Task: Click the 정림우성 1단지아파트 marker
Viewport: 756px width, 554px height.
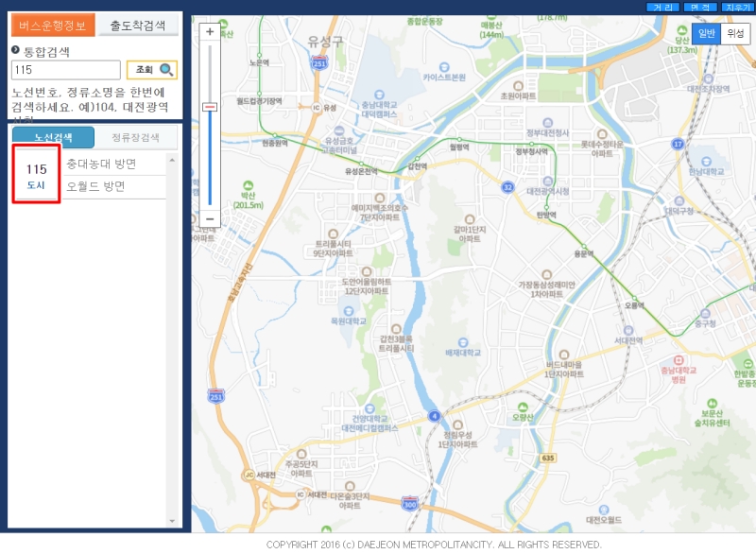Action: tap(457, 424)
